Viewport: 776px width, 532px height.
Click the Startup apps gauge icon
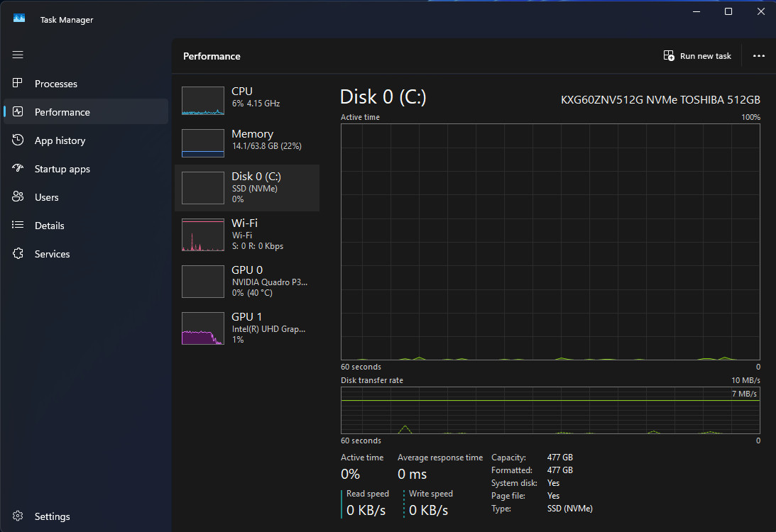pyautogui.click(x=18, y=168)
